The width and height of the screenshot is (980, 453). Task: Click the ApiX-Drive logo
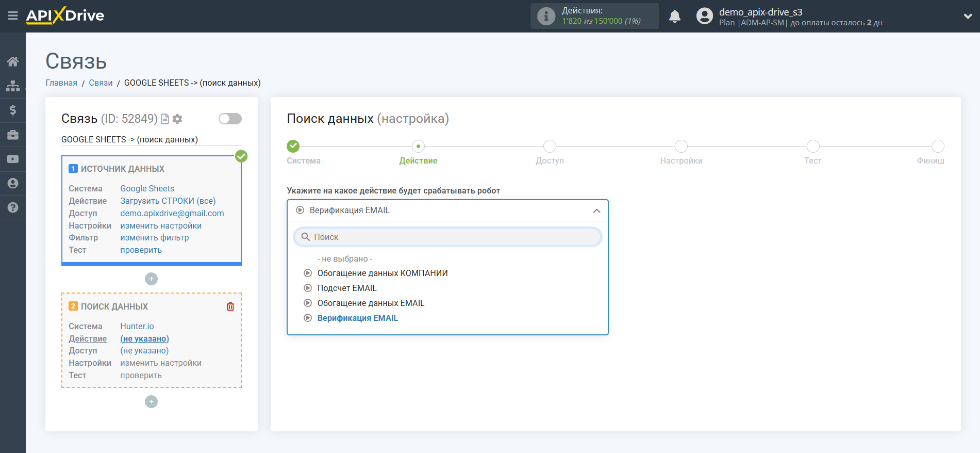[65, 15]
